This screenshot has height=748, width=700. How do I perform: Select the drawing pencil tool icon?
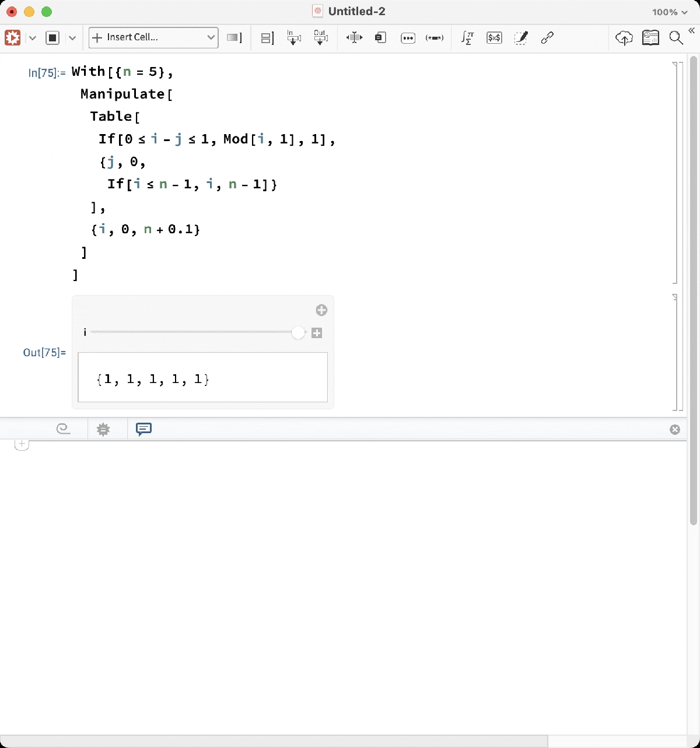[521, 38]
